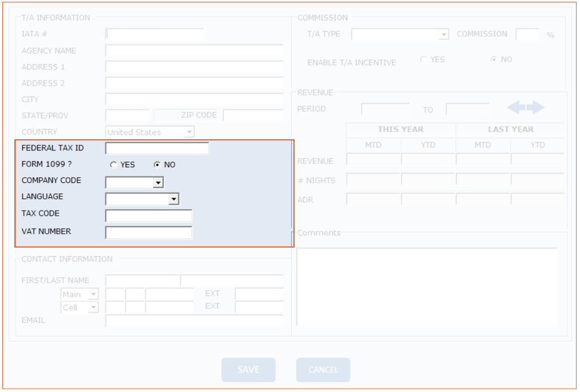Click the left arrow for previous revenue period
The height and width of the screenshot is (392, 580).
point(516,108)
